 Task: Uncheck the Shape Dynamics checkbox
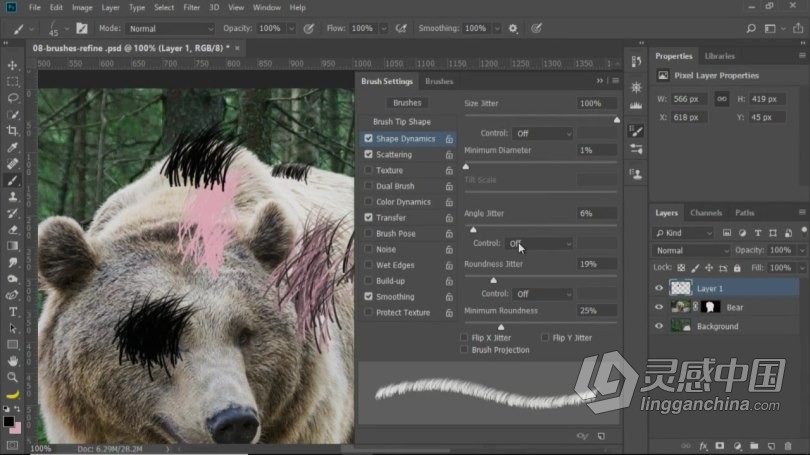pyautogui.click(x=368, y=138)
